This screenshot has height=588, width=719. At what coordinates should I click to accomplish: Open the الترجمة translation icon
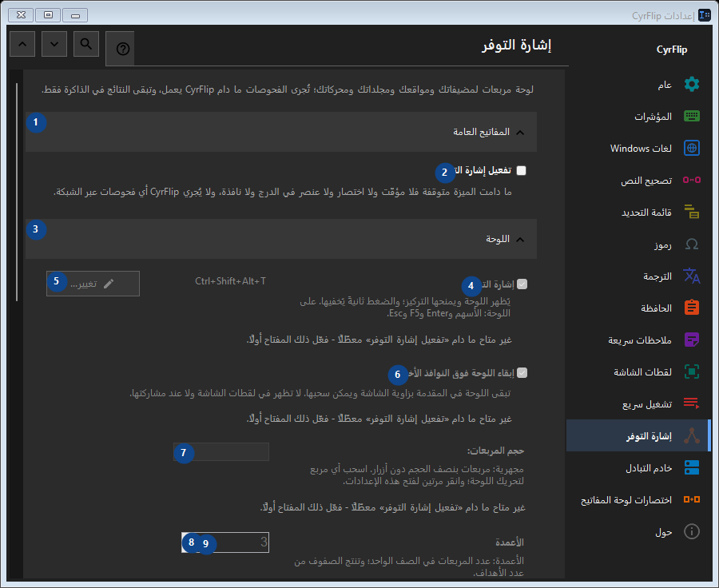692,276
